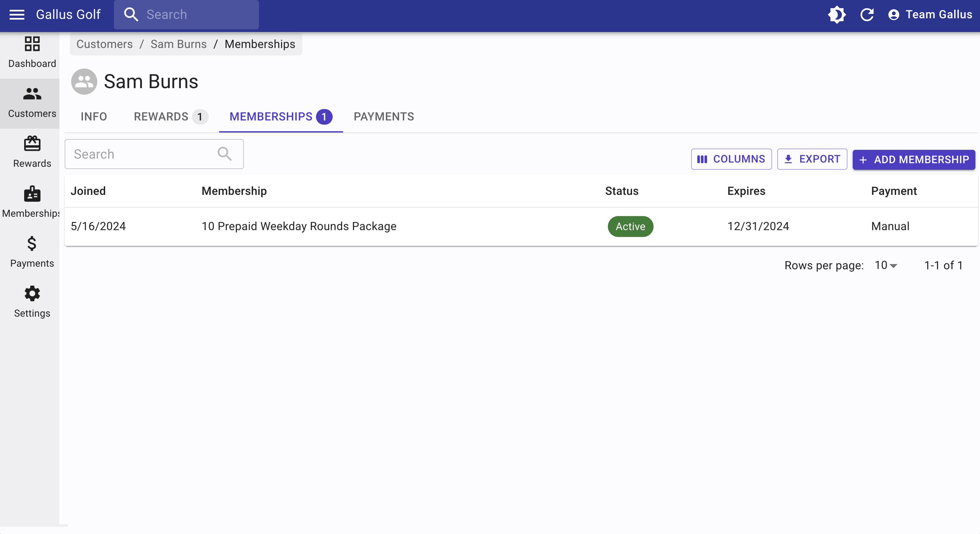Navigate to Customers breadcrumb

click(x=104, y=44)
